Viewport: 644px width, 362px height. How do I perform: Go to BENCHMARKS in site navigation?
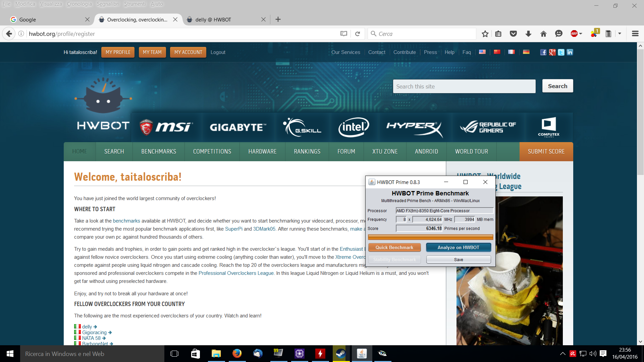click(x=159, y=152)
